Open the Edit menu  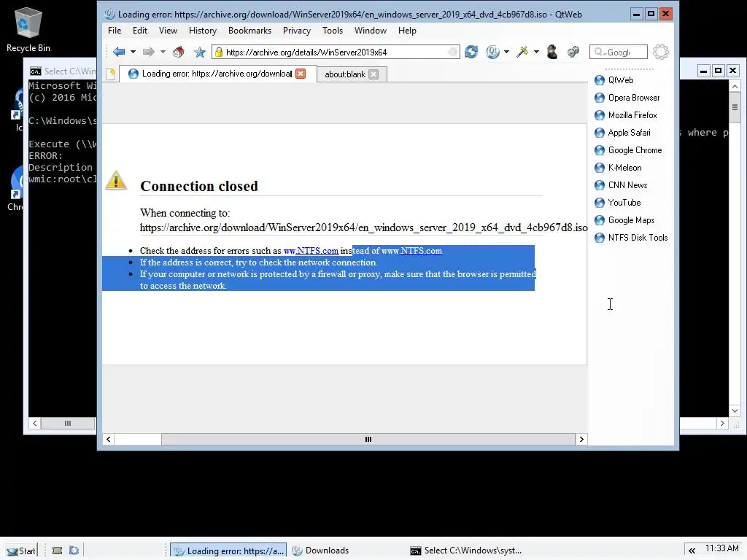coord(139,31)
